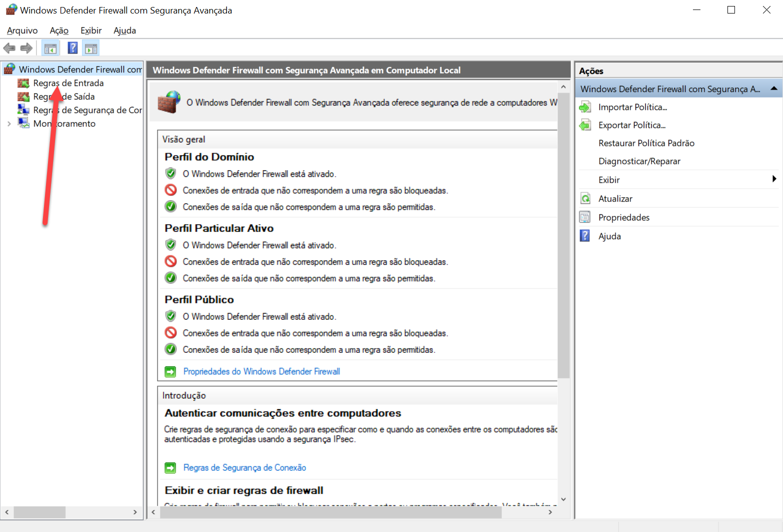Open the Exibir submenu in Ações pane
783x532 pixels.
pyautogui.click(x=774, y=179)
